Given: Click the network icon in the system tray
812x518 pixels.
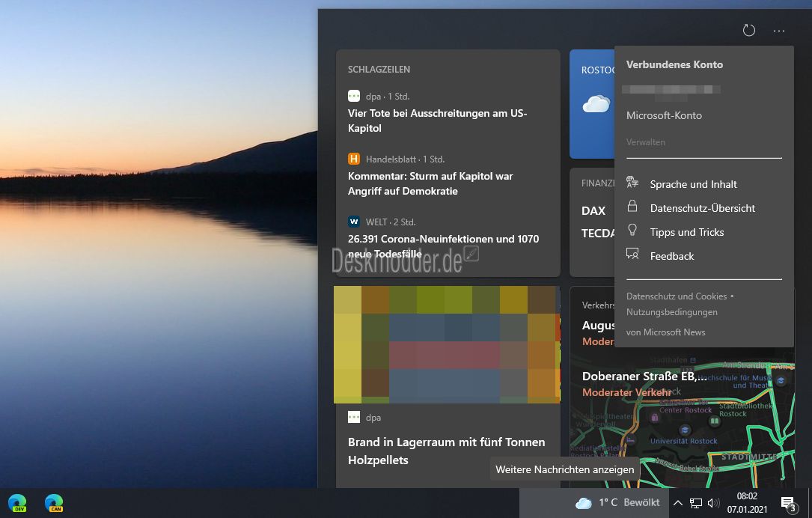Looking at the screenshot, I should click(x=696, y=503).
